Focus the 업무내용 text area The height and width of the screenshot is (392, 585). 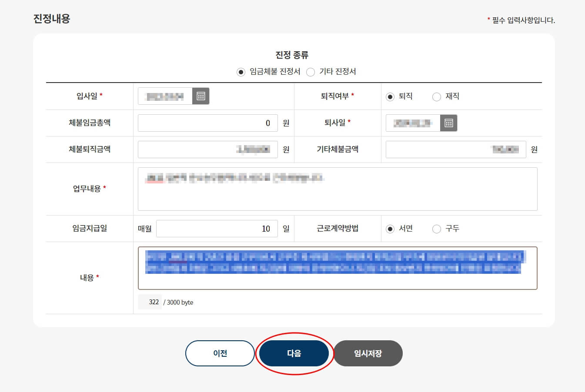tap(338, 189)
